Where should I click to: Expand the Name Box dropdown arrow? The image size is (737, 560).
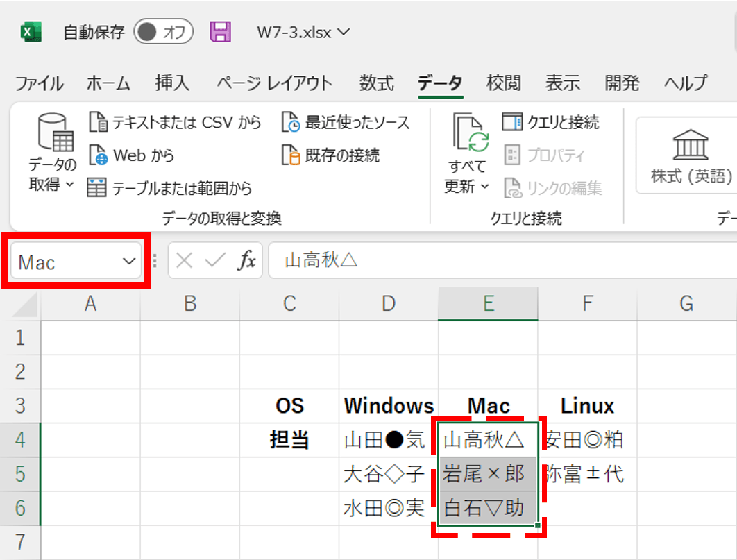coord(129,261)
